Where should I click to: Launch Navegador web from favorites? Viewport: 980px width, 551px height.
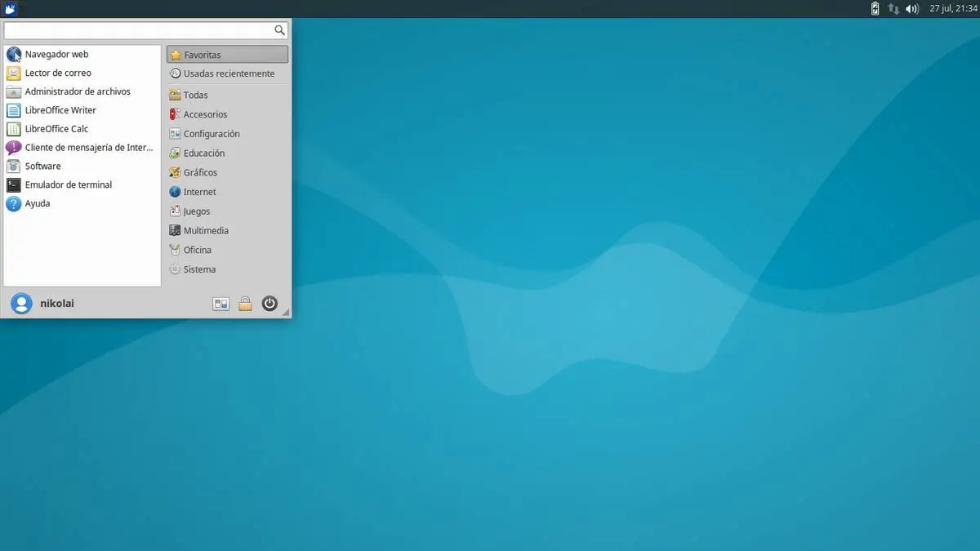point(82,55)
